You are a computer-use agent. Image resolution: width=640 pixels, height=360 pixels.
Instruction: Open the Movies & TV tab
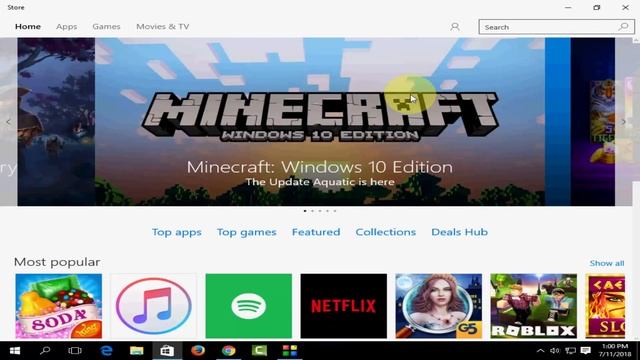pos(162,27)
